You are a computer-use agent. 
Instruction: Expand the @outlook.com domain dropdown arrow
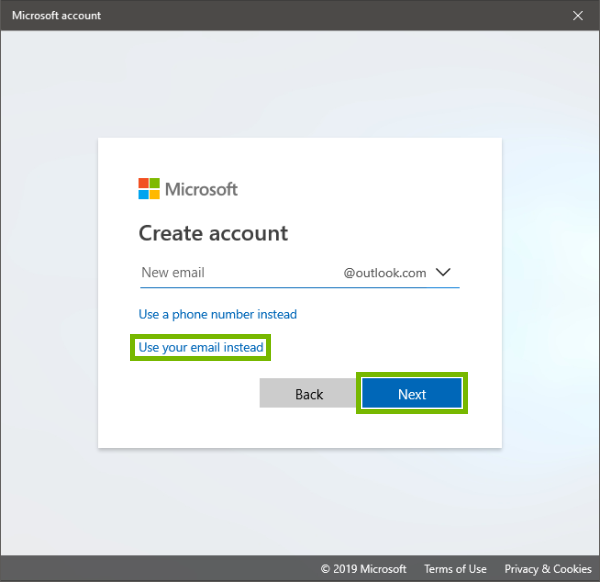[x=443, y=273]
